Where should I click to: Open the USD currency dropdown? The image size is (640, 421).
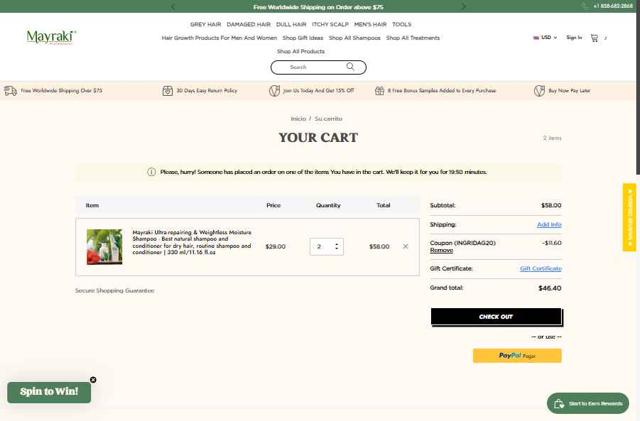pyautogui.click(x=545, y=38)
